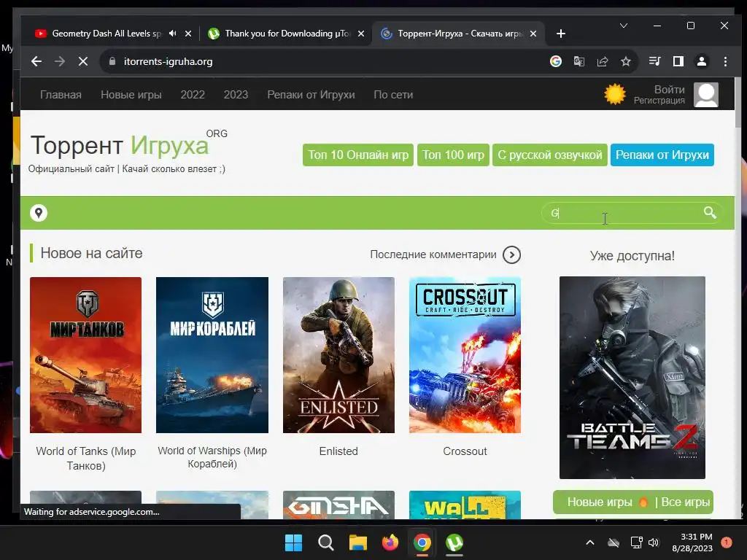Click the blue Репаки от Игрухи button
This screenshot has width=747, height=560.
662,155
